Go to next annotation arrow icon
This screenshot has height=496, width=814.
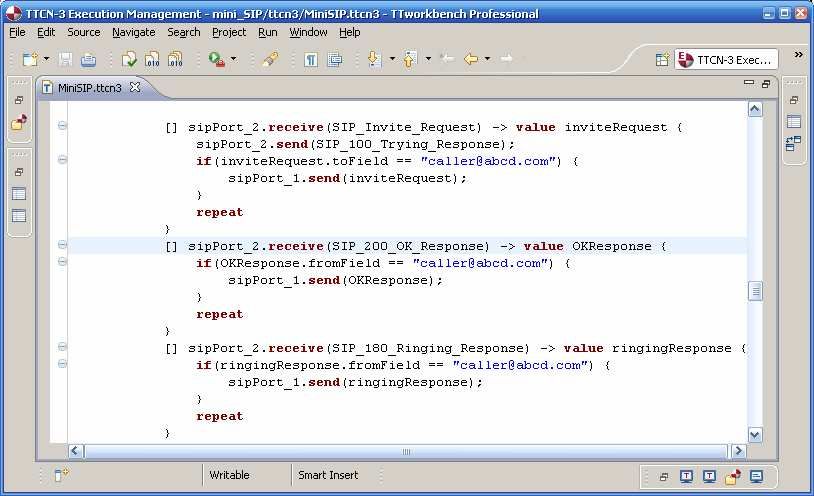(x=374, y=59)
